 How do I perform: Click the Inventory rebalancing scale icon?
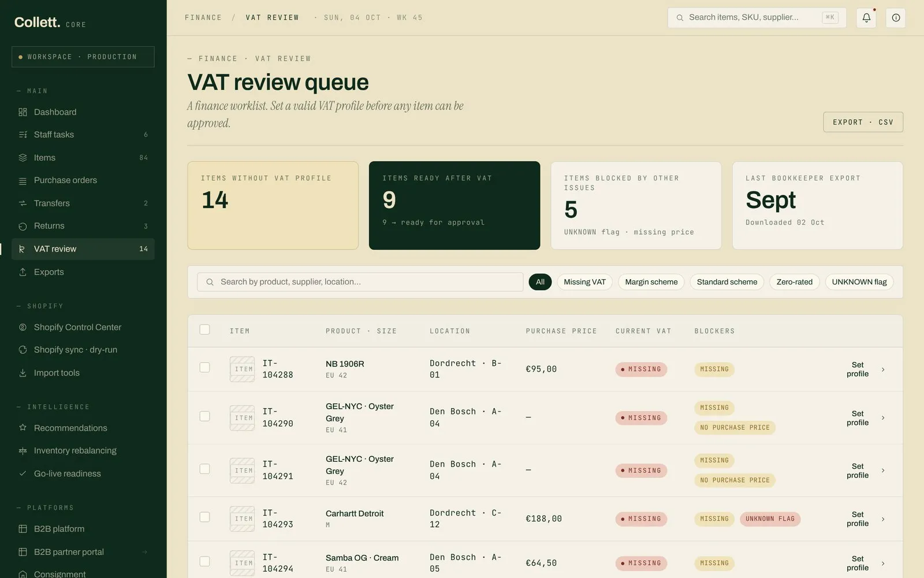(23, 451)
